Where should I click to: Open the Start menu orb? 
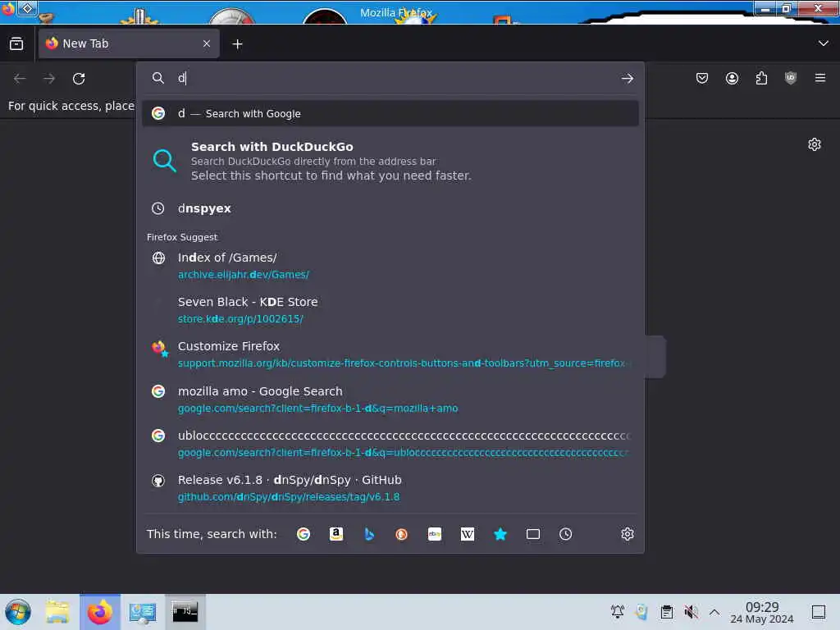(18, 612)
